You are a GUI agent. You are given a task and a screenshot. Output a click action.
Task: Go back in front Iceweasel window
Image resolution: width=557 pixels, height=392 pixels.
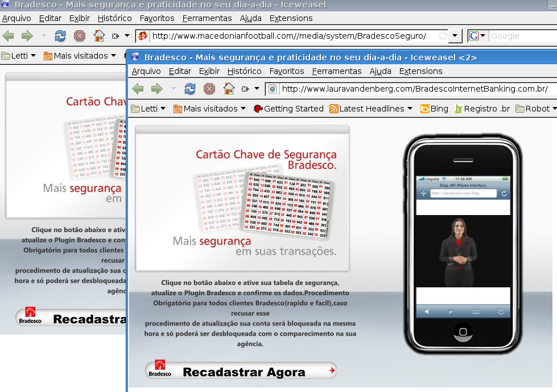tap(138, 89)
